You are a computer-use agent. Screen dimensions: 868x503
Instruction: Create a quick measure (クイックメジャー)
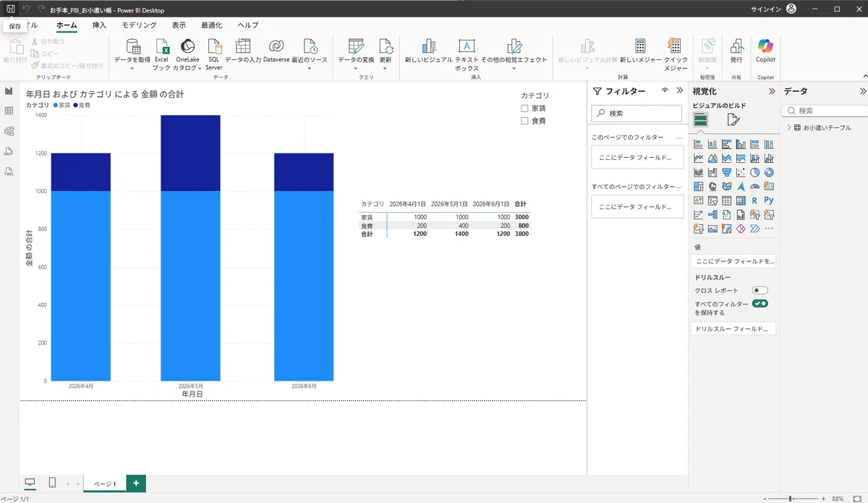tap(675, 54)
